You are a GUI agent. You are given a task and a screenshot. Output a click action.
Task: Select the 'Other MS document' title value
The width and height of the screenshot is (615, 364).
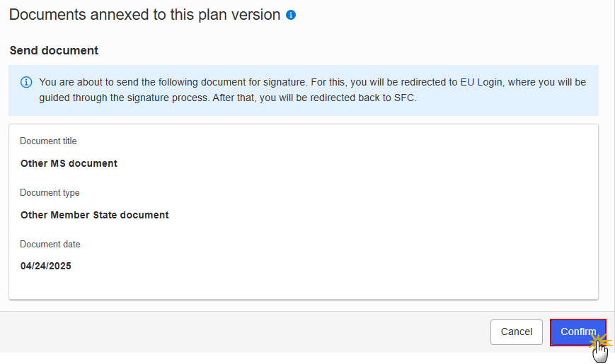[x=69, y=163]
